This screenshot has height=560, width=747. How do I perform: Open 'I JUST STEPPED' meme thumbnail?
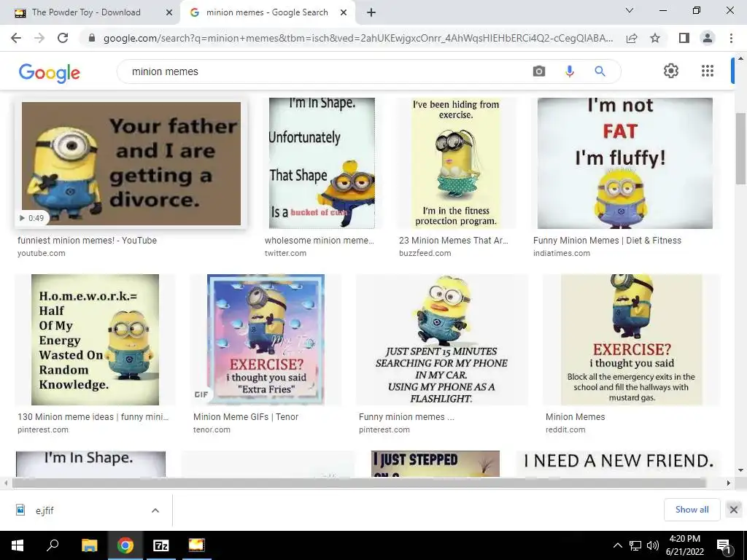[436, 463]
